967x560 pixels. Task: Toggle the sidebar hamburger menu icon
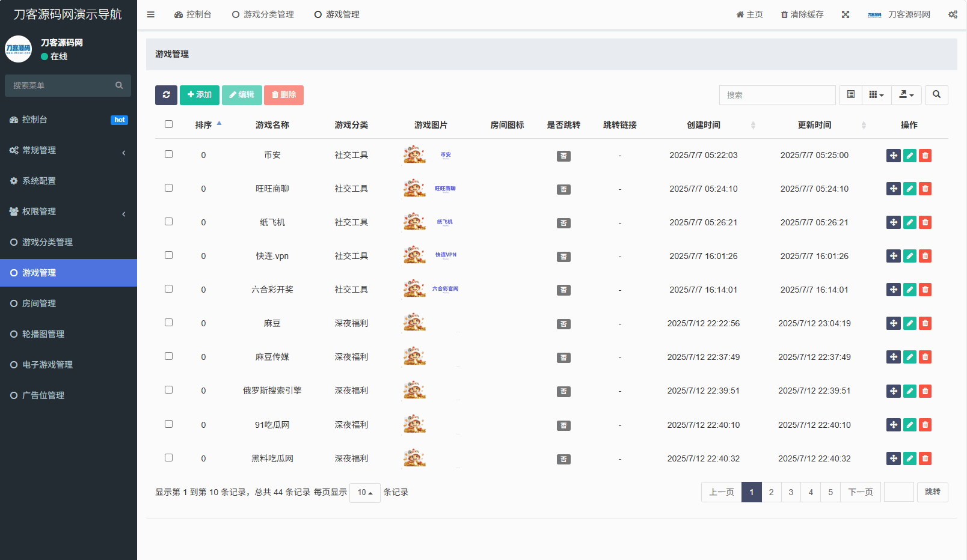(151, 14)
